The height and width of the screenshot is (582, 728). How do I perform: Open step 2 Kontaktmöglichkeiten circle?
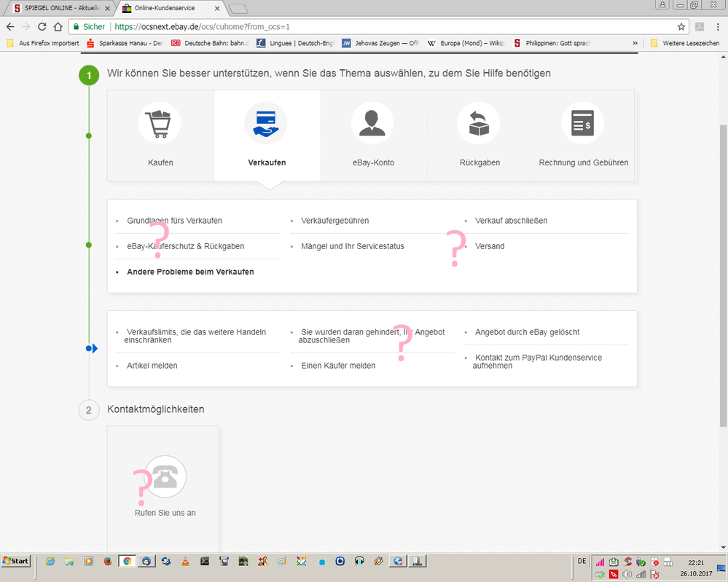pos(88,409)
